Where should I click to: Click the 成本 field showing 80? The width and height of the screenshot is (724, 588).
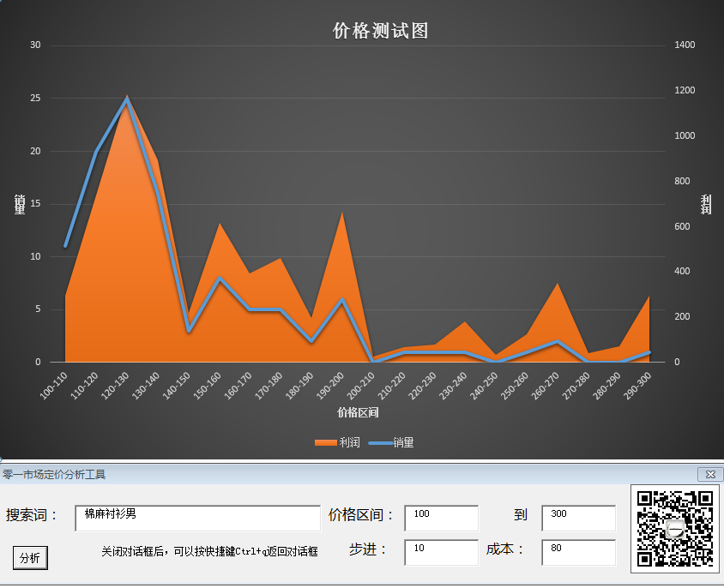coord(578,552)
